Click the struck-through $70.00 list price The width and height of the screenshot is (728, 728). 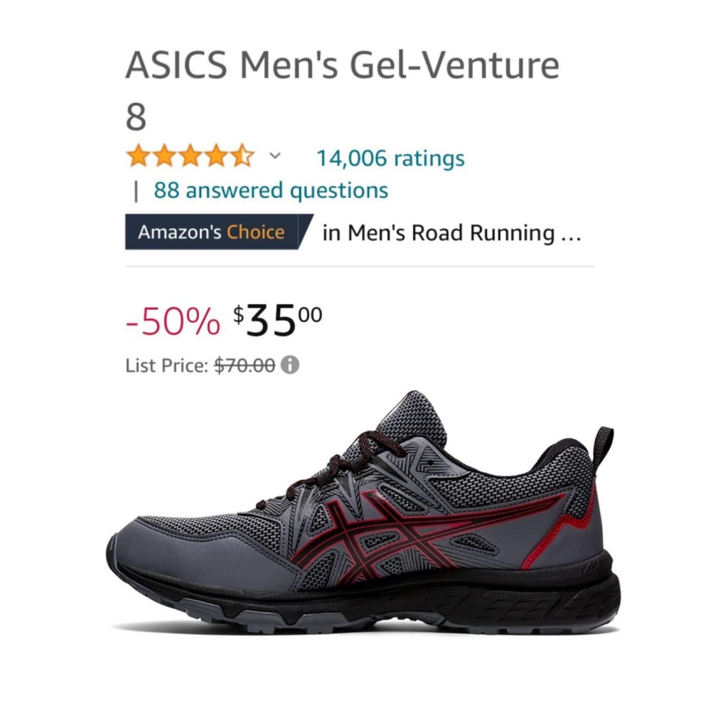[245, 365]
